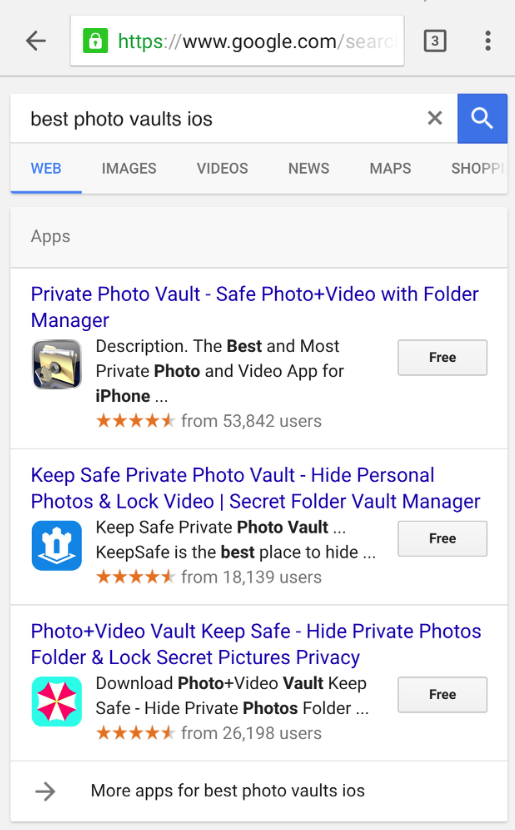Tap the KeepSafe blue castle app icon
This screenshot has width=515, height=830.
[x=57, y=546]
